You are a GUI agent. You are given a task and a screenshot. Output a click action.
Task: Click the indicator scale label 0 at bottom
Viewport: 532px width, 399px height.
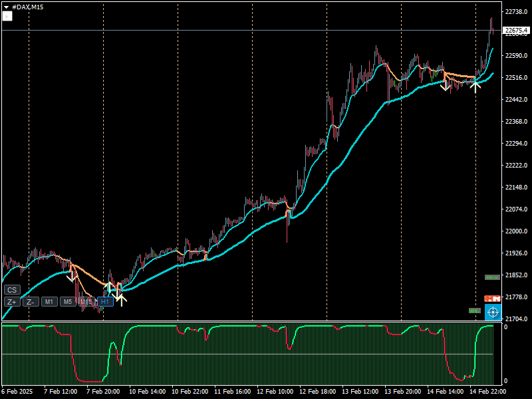point(505,381)
